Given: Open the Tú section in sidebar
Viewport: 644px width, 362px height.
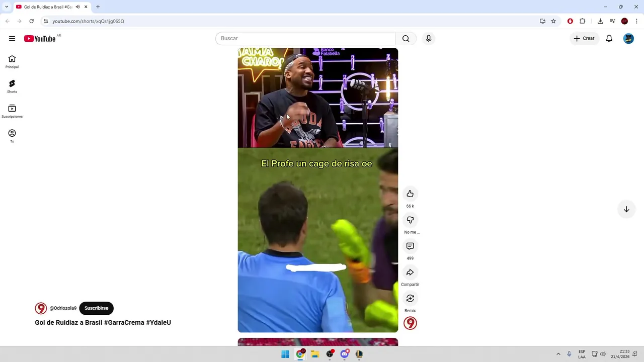Looking at the screenshot, I should pos(12,136).
